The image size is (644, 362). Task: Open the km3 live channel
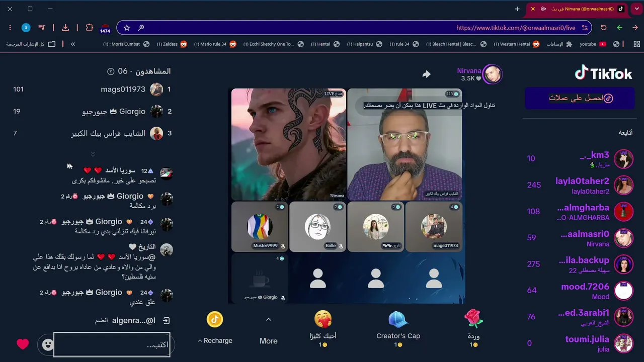(579, 159)
